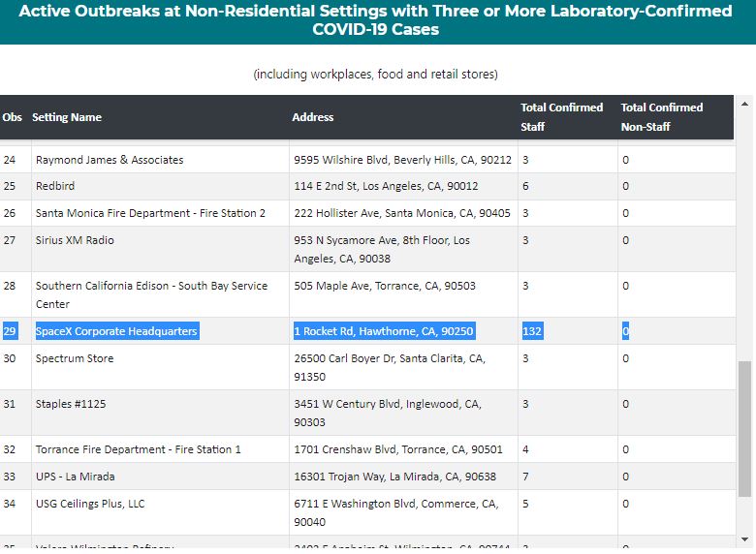
Task: Click the USG Ceilings Plus, LLC name
Action: (90, 504)
